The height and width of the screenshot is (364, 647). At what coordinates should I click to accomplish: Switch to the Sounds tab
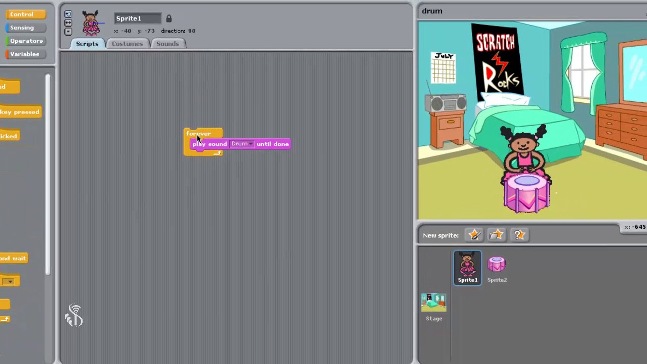tap(168, 44)
